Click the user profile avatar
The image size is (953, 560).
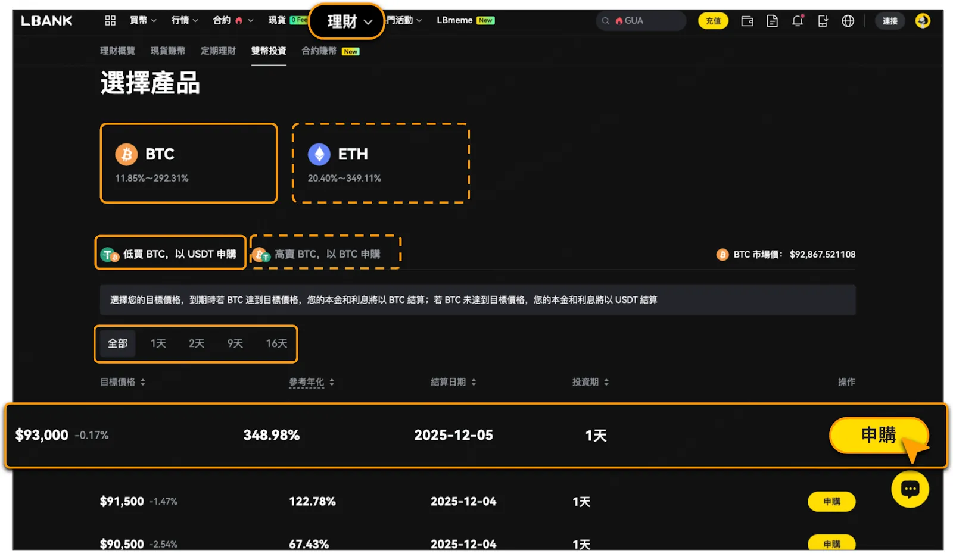point(922,21)
